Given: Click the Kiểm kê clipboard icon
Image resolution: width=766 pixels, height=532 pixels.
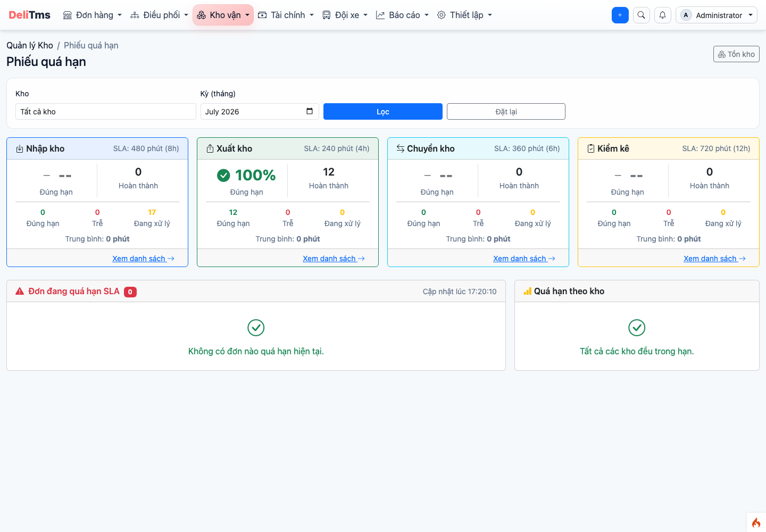Looking at the screenshot, I should click(x=591, y=148).
